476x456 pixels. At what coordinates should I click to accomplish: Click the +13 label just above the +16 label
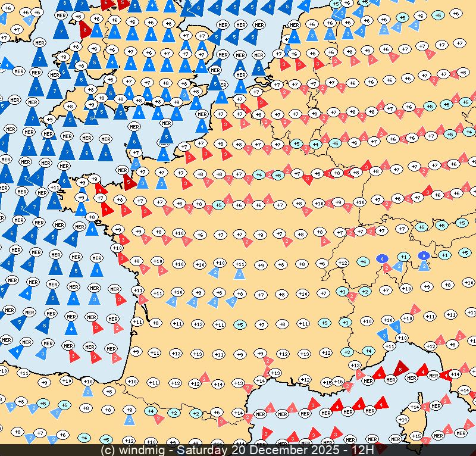coord(355,365)
